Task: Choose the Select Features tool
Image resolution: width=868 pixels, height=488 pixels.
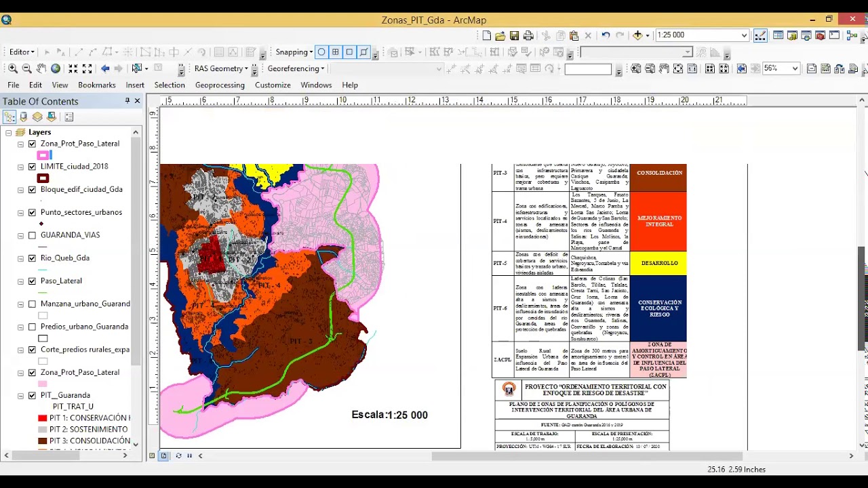Action: [x=138, y=68]
